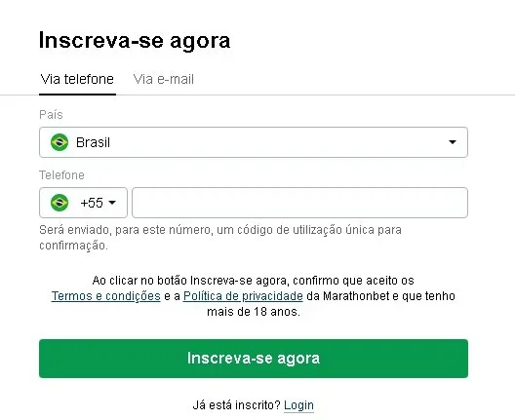Screen dimensions: 515x420
Task: Follow the Login link
Action: pyautogui.click(x=298, y=405)
